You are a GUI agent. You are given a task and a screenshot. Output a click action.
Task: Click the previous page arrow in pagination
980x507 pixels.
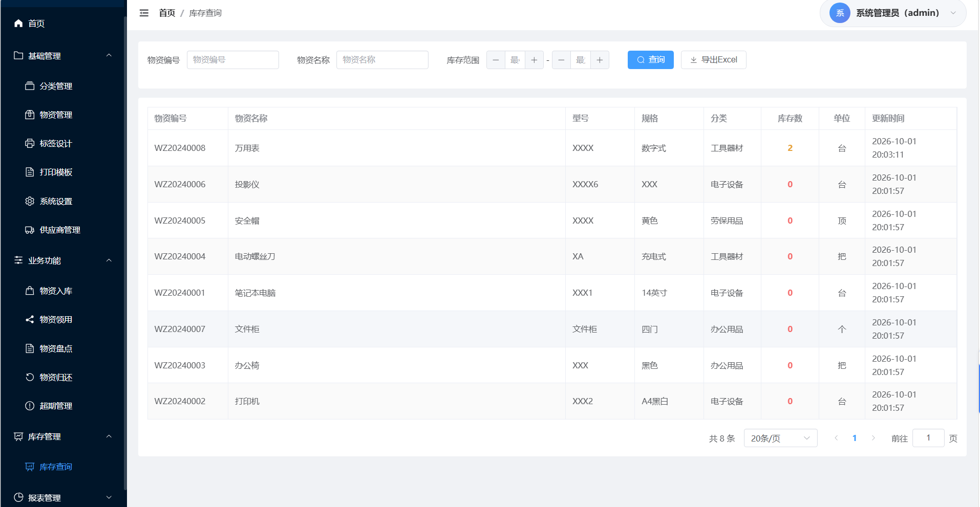click(x=836, y=438)
